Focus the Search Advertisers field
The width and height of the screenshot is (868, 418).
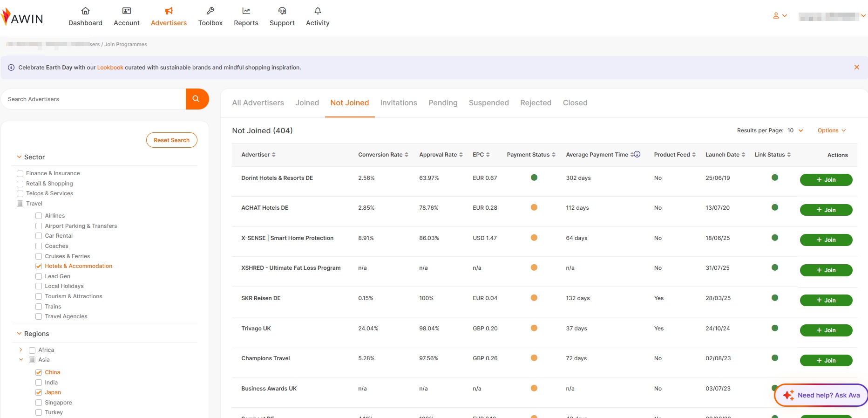click(x=94, y=99)
